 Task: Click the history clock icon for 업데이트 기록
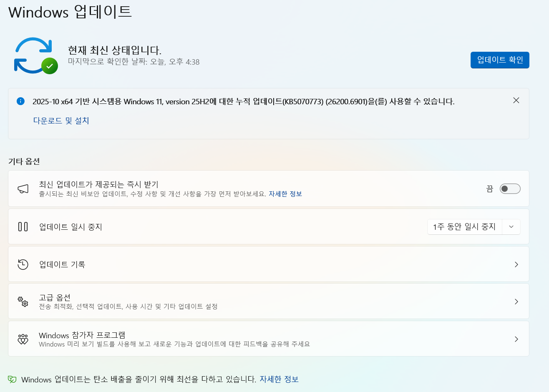click(23, 264)
